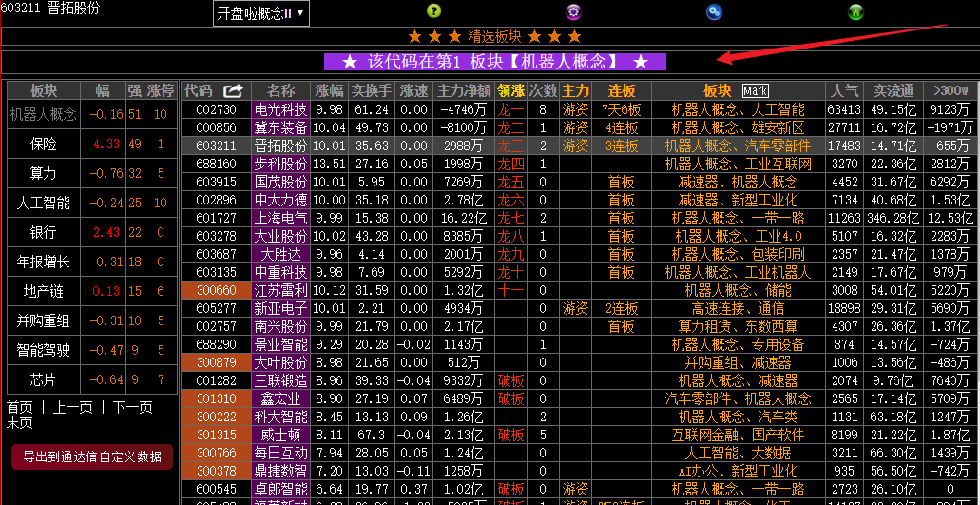Click stock name 鑫宏业
980x505 pixels.
tap(281, 399)
